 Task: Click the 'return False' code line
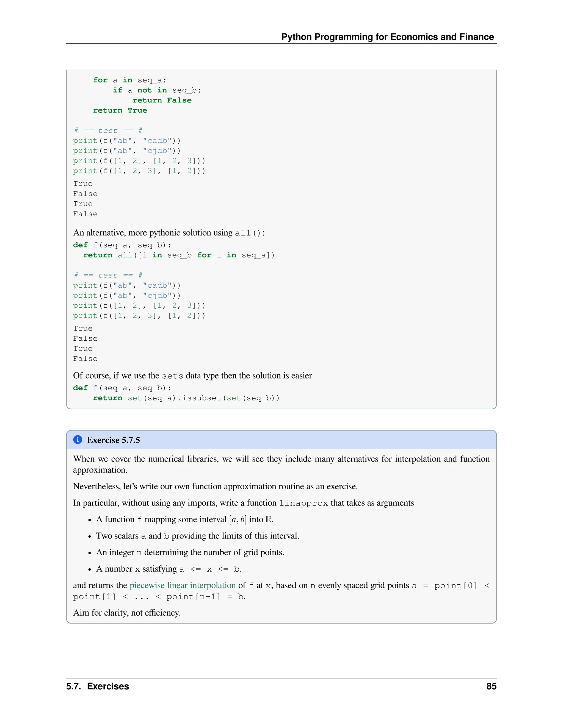coord(162,100)
